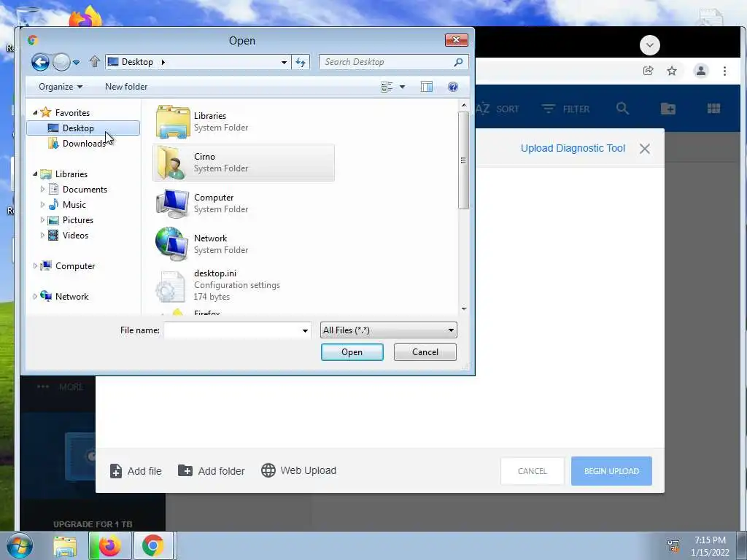Click the search magnifier icon
Viewport: 747px width, 560px height.
pos(458,62)
